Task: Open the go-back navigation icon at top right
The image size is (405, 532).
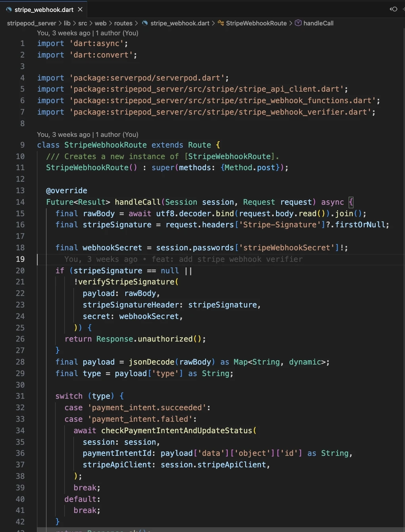Action: pos(393,9)
